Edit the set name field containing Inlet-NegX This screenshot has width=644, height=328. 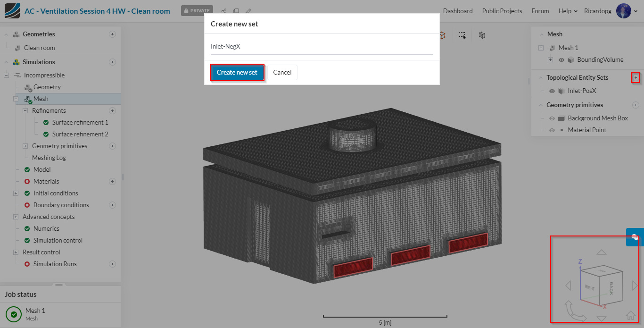point(322,46)
